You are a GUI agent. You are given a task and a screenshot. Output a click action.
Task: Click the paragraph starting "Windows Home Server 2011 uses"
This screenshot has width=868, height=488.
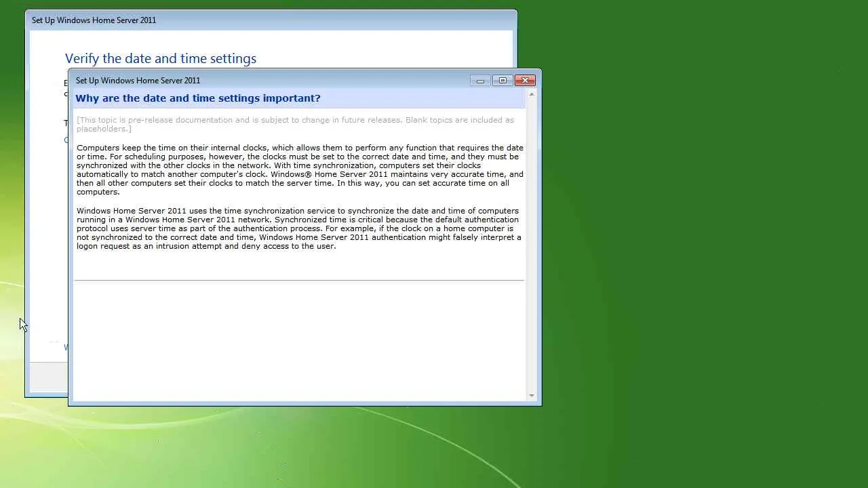coord(299,228)
